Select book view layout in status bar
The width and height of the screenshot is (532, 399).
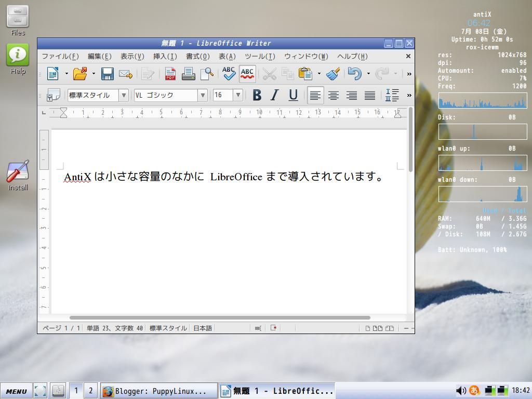(x=390, y=328)
